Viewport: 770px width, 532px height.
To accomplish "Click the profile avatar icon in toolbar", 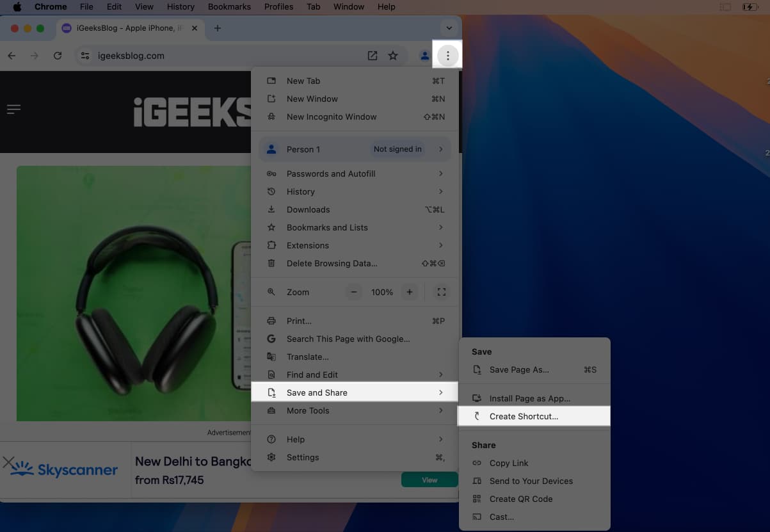I will (424, 56).
